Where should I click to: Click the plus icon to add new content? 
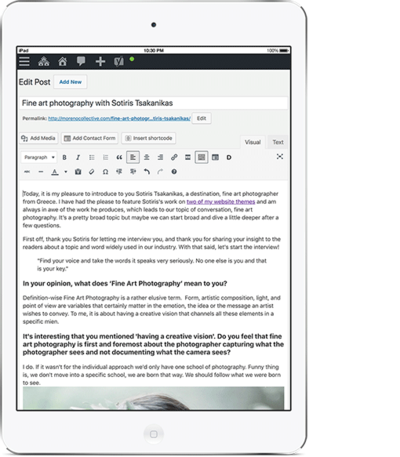coord(100,62)
